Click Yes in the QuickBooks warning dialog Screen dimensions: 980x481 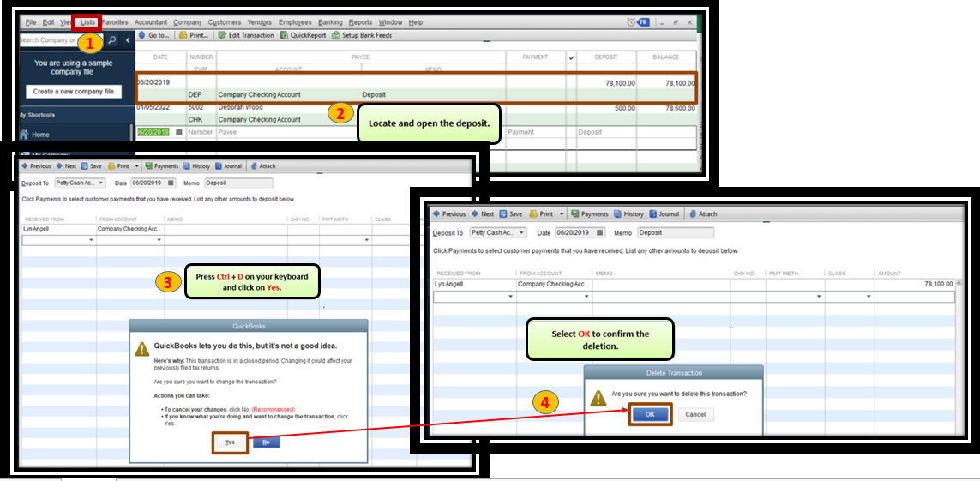click(230, 442)
